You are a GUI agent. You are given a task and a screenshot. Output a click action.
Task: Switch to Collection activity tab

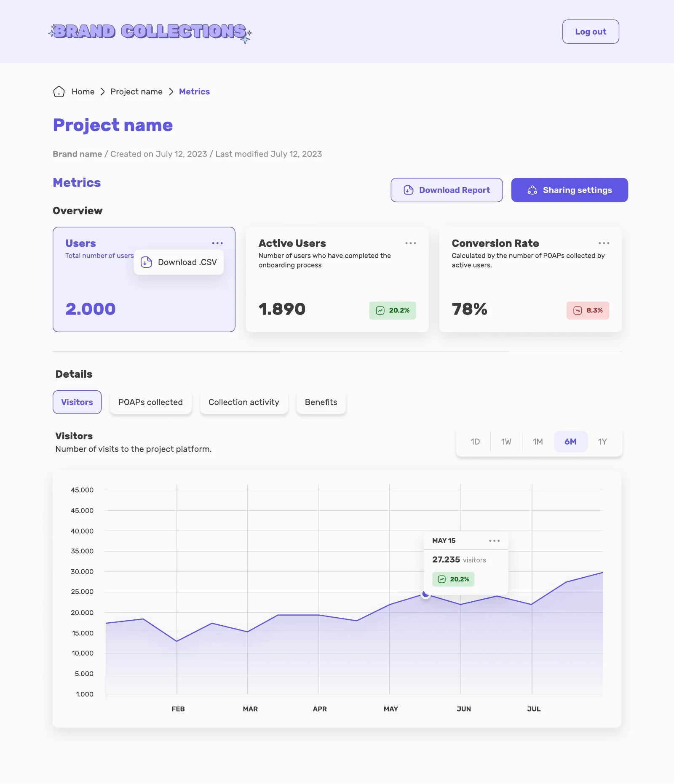[244, 402]
